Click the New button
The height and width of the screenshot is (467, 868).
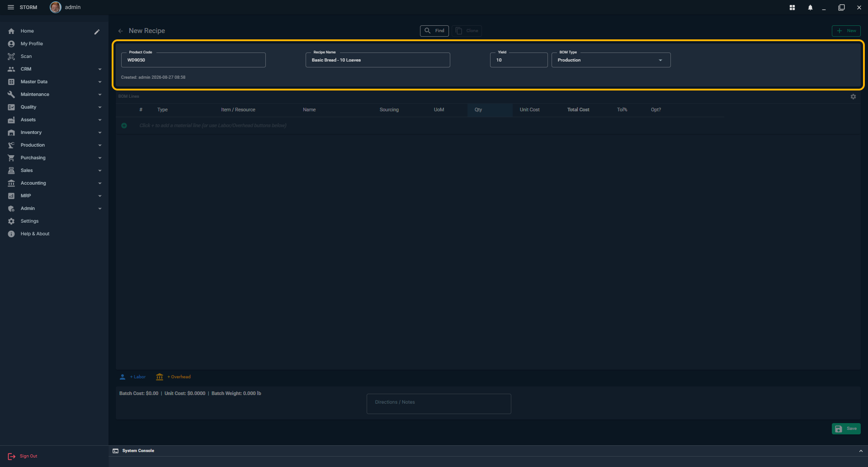(846, 31)
